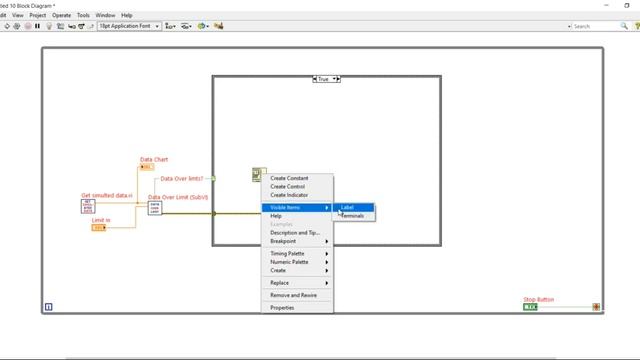Select the Stop Button boolean terminal

point(530,307)
